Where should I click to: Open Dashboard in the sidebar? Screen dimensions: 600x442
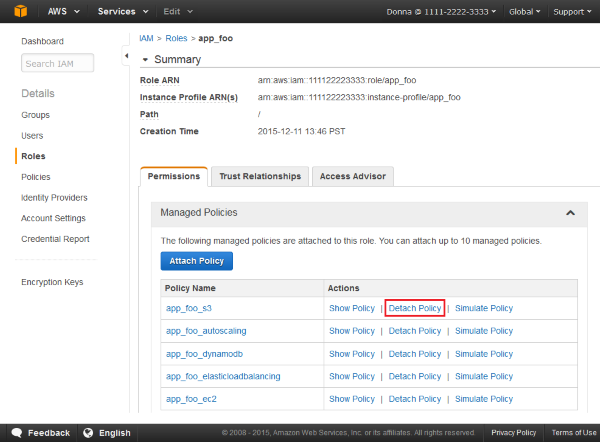(x=42, y=41)
